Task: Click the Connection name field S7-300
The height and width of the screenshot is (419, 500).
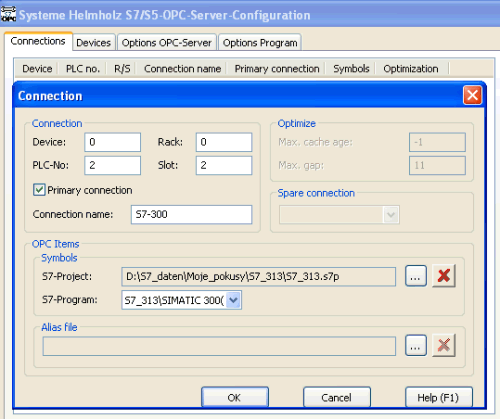Action: pyautogui.click(x=191, y=214)
